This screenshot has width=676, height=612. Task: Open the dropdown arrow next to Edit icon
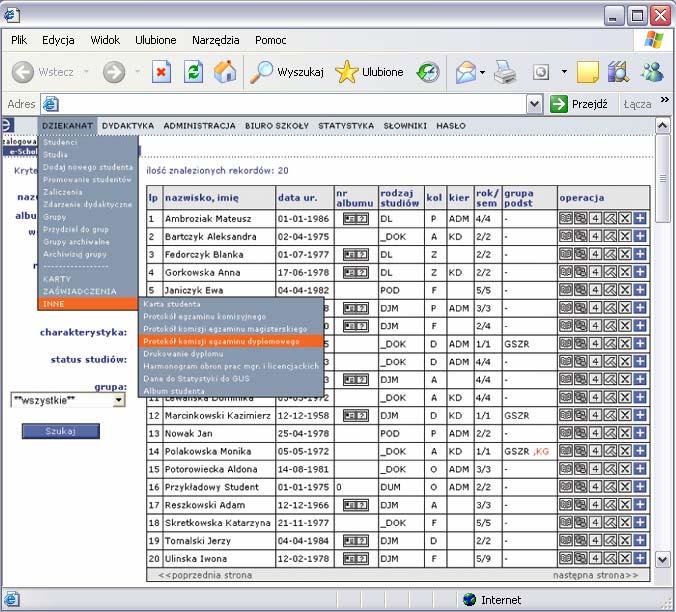(x=564, y=72)
